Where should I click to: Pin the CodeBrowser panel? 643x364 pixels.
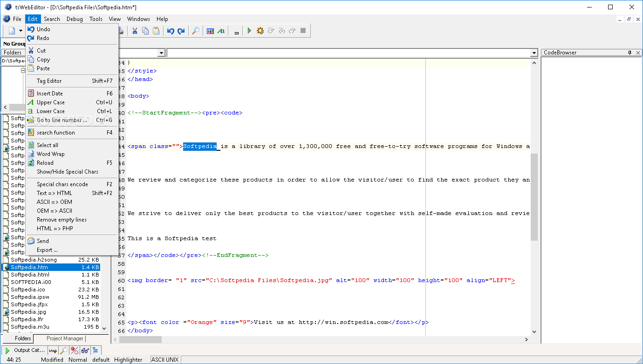coord(629,53)
